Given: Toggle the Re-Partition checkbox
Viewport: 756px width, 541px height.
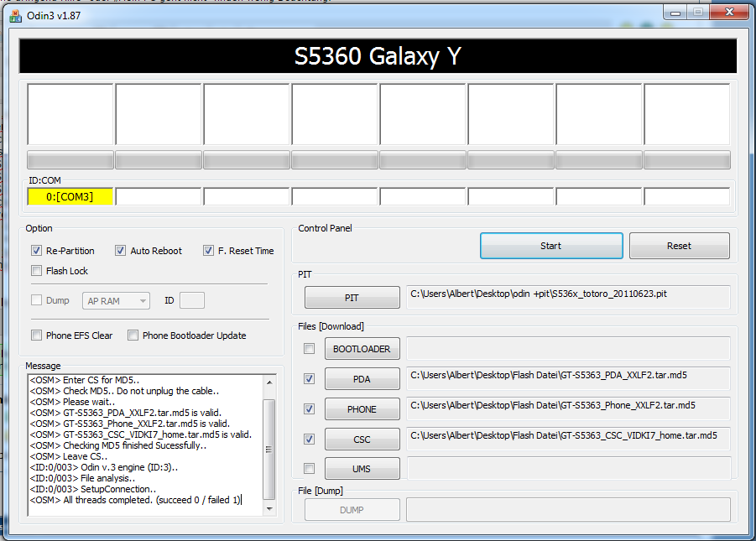Looking at the screenshot, I should pos(36,251).
